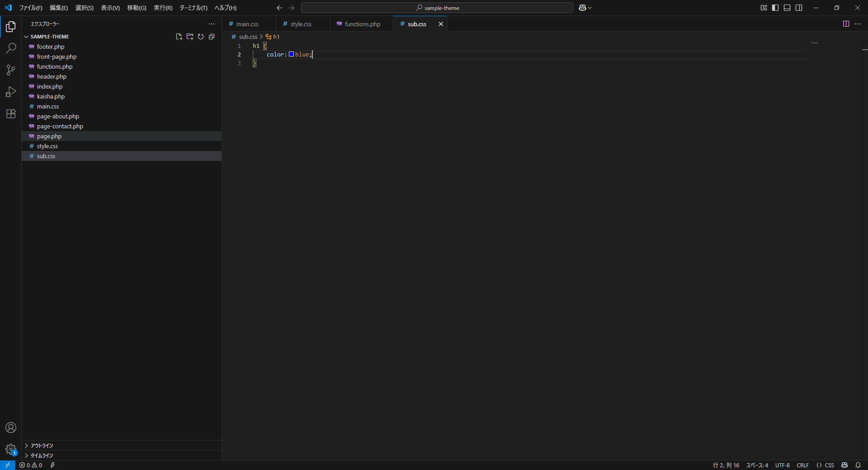Toggle primary side bar visibility
The image size is (868, 470).
point(775,8)
